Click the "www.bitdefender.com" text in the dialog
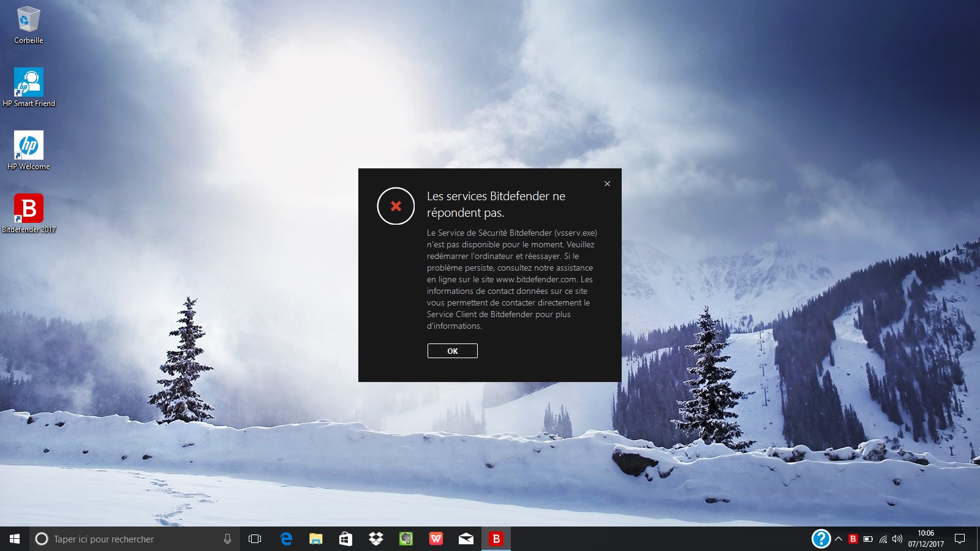 tap(537, 279)
